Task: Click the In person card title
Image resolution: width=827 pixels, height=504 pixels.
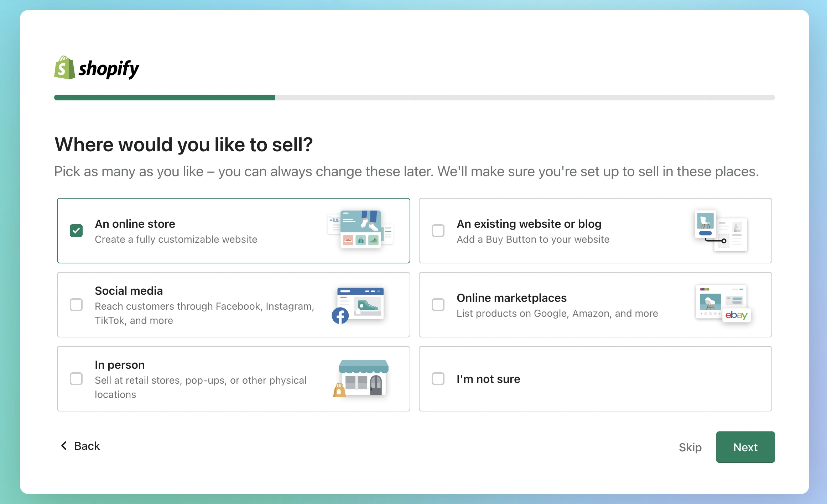Action: pyautogui.click(x=120, y=364)
